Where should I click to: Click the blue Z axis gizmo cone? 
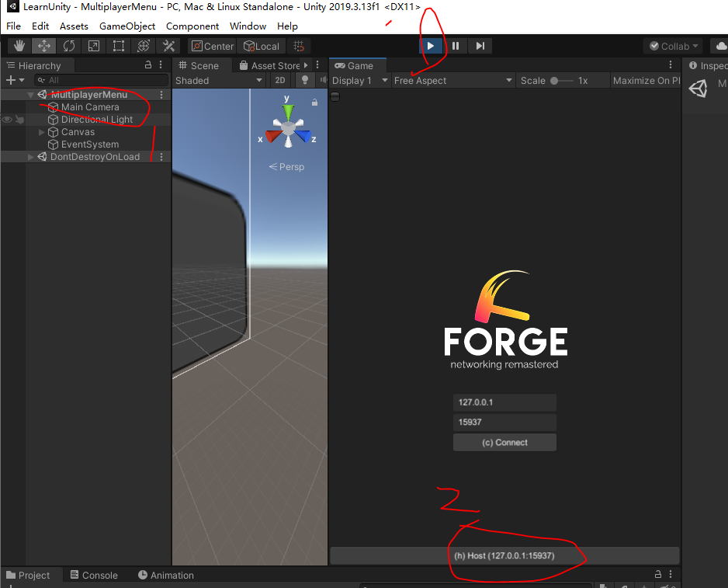303,136
